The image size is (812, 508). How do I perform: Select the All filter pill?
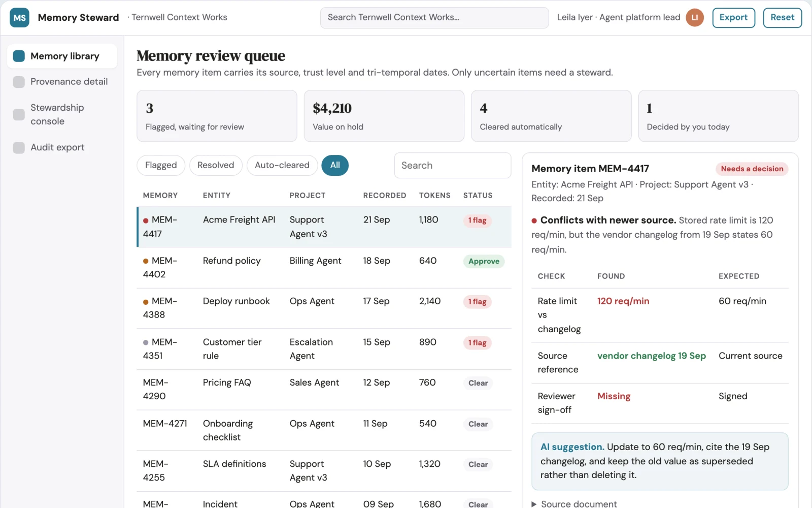click(335, 165)
